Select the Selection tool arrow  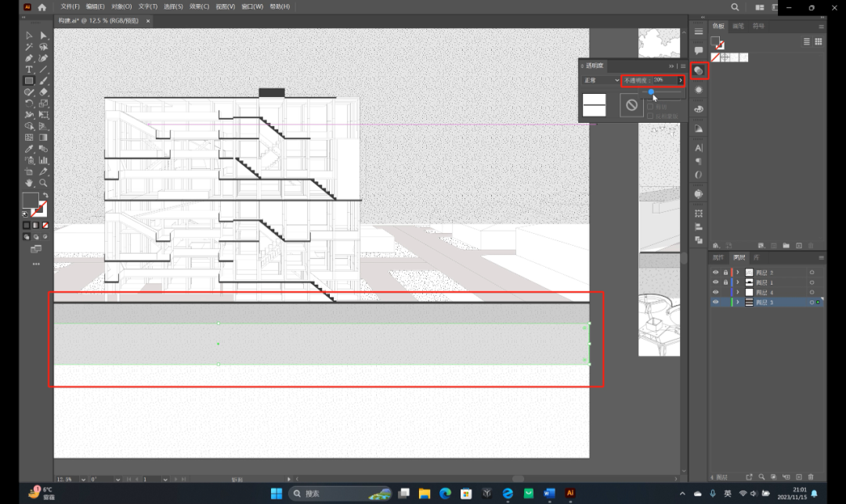coord(29,35)
